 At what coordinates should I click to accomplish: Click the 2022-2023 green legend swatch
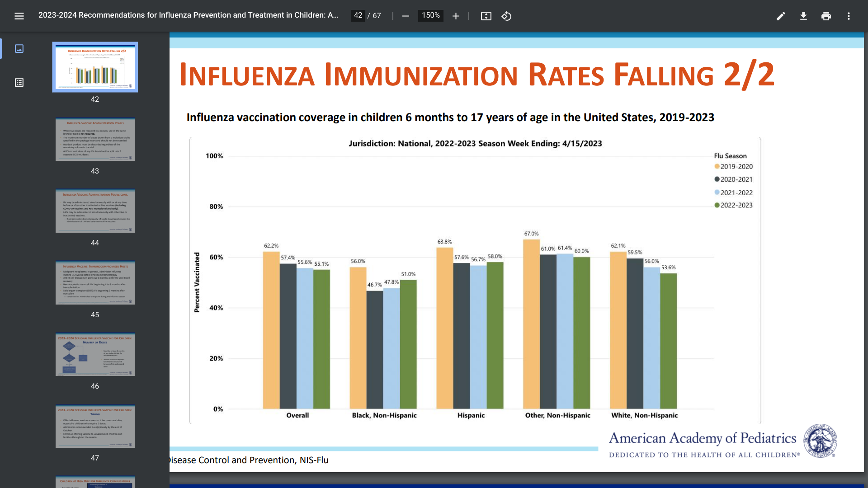[x=717, y=205]
